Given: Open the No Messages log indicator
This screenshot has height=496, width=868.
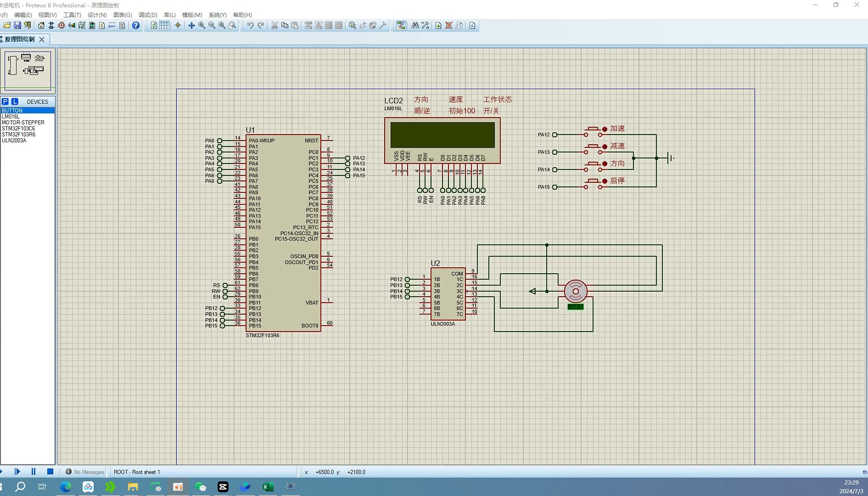Looking at the screenshot, I should (x=84, y=472).
